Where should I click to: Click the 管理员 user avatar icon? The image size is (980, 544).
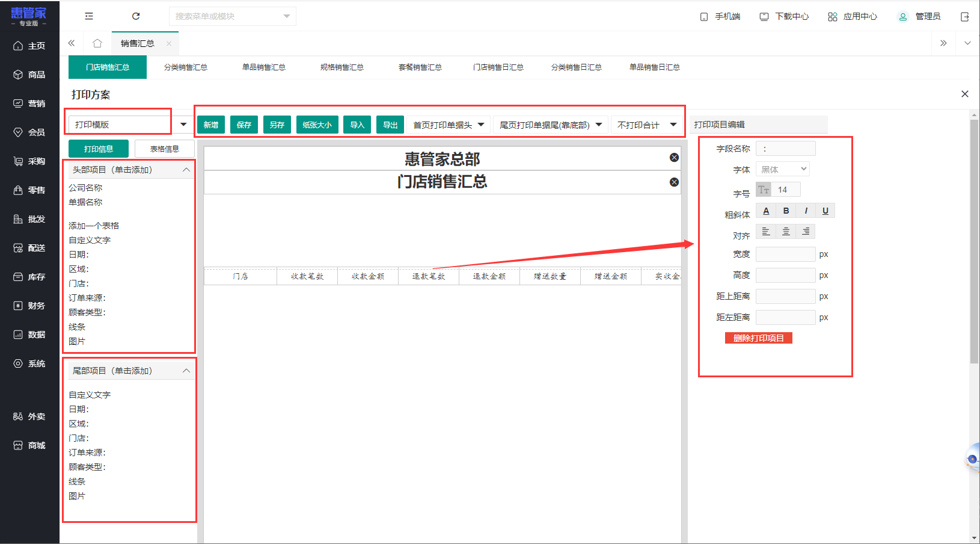click(x=902, y=17)
